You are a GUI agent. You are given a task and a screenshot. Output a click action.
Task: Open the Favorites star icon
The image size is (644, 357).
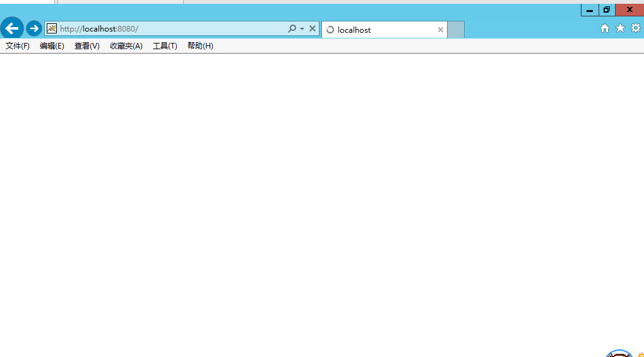click(x=620, y=28)
